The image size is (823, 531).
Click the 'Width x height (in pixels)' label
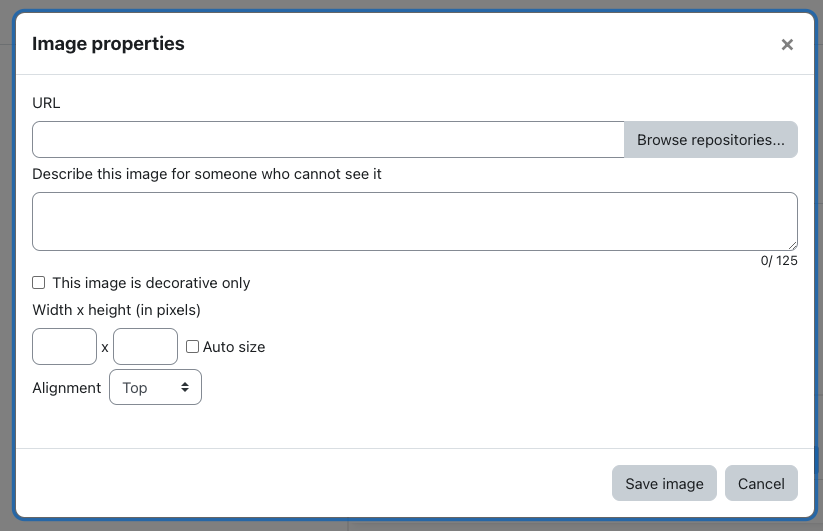(117, 310)
